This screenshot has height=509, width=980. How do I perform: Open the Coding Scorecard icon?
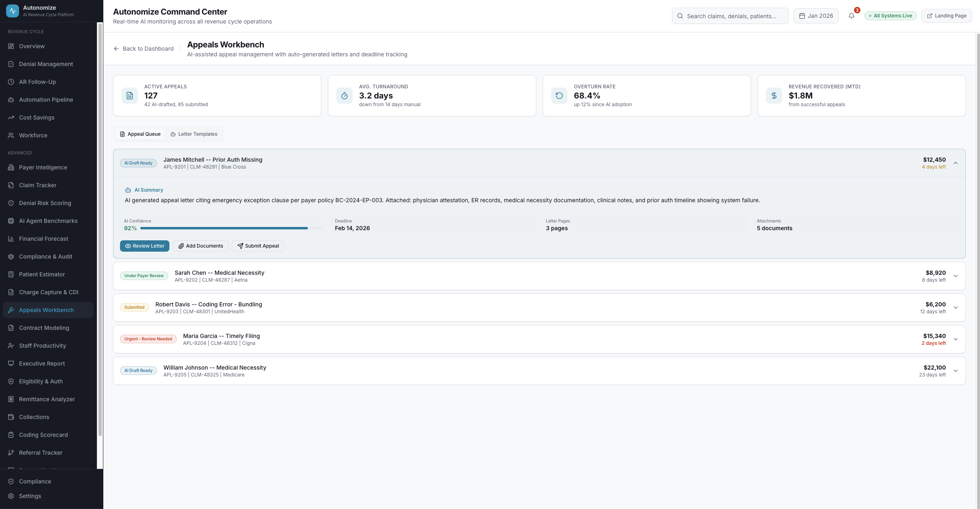pyautogui.click(x=11, y=435)
